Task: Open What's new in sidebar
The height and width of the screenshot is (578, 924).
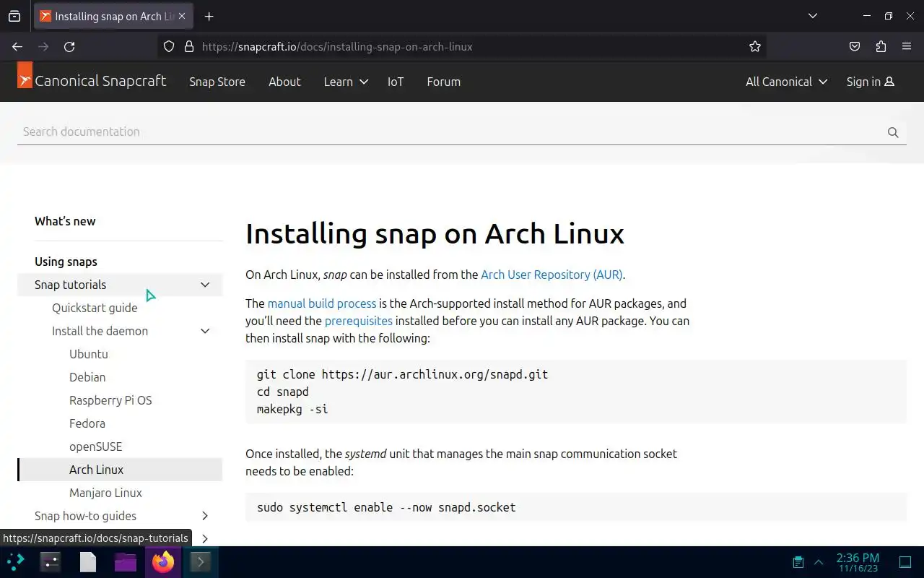Action: [65, 221]
